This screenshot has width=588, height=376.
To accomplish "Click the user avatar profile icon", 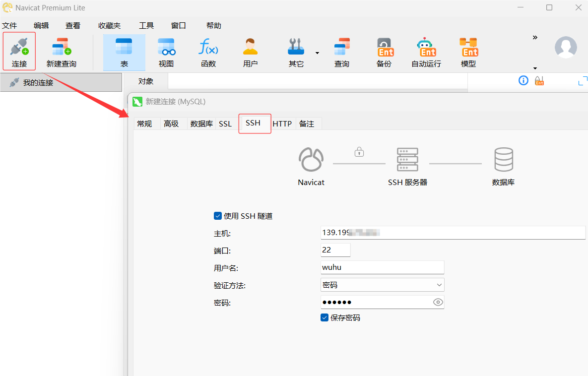I will pyautogui.click(x=566, y=47).
